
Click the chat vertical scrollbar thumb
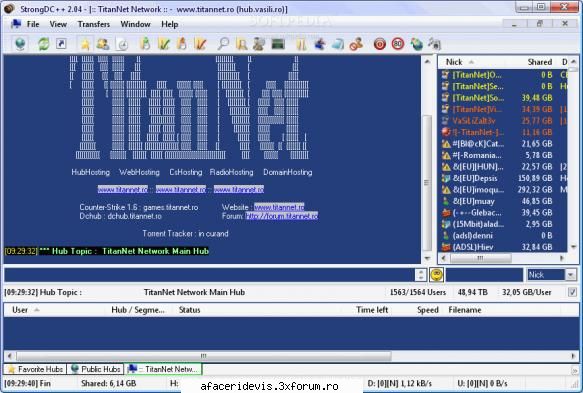coord(426,182)
